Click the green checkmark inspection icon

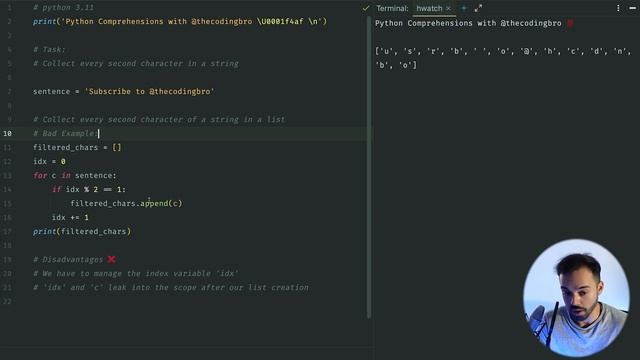click(x=366, y=8)
